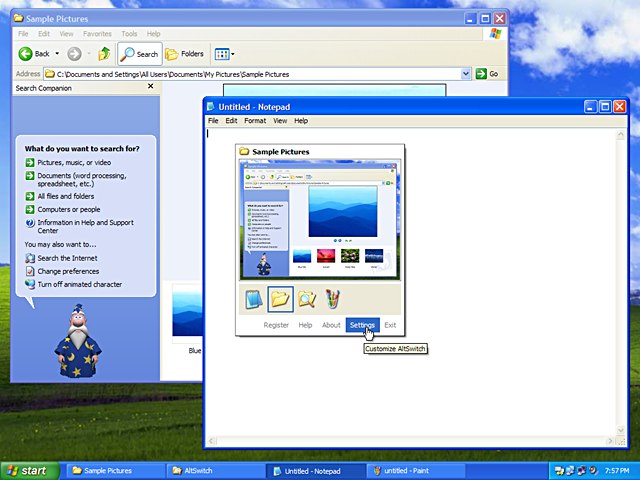Viewport: 640px width, 480px height.
Task: Click the green Go arrow next to address
Action: [481, 73]
